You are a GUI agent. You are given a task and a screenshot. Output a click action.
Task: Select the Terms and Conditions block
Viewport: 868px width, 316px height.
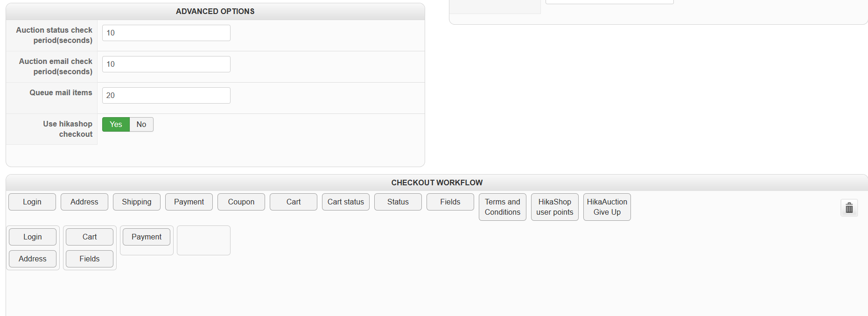pyautogui.click(x=503, y=207)
